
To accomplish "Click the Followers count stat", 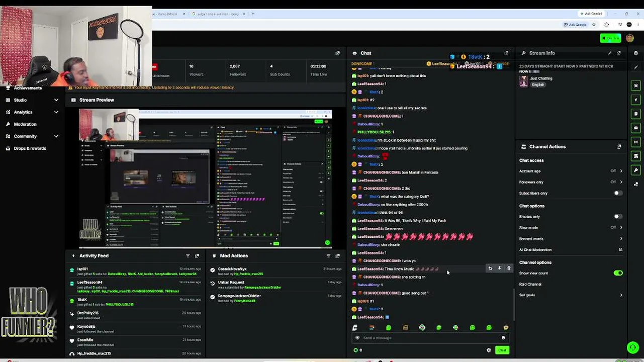I will [238, 70].
